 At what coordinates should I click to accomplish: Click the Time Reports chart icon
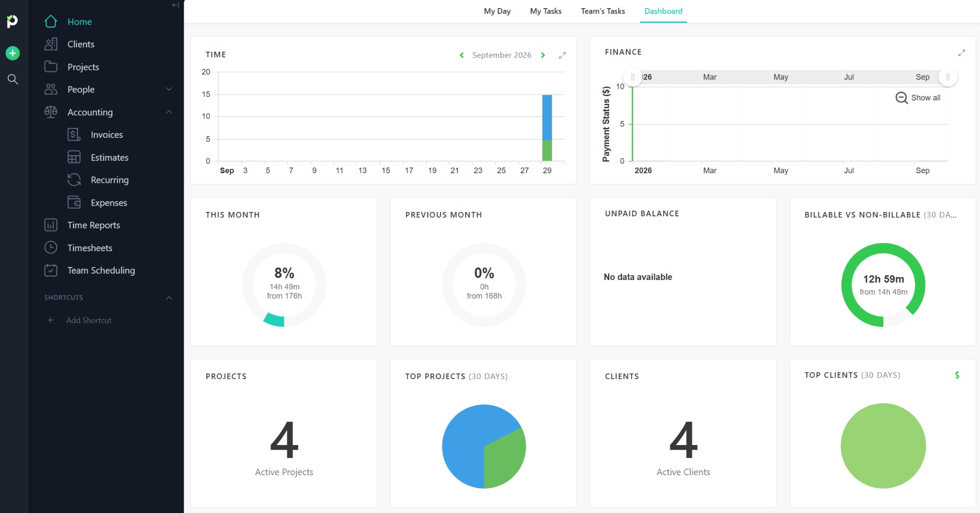pyautogui.click(x=51, y=225)
